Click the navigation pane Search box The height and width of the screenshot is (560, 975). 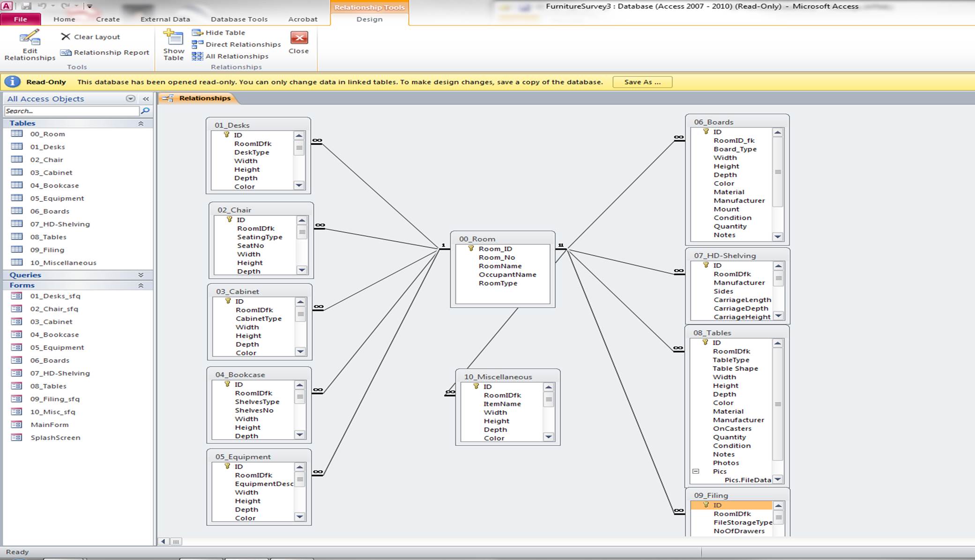pos(71,111)
